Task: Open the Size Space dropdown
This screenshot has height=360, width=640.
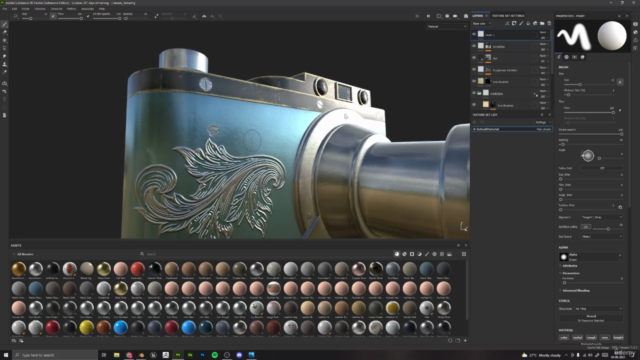Action: 602,236
